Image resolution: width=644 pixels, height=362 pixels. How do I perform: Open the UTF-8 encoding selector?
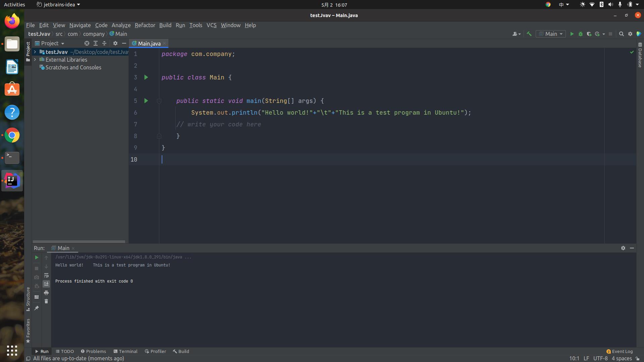pyautogui.click(x=600, y=358)
